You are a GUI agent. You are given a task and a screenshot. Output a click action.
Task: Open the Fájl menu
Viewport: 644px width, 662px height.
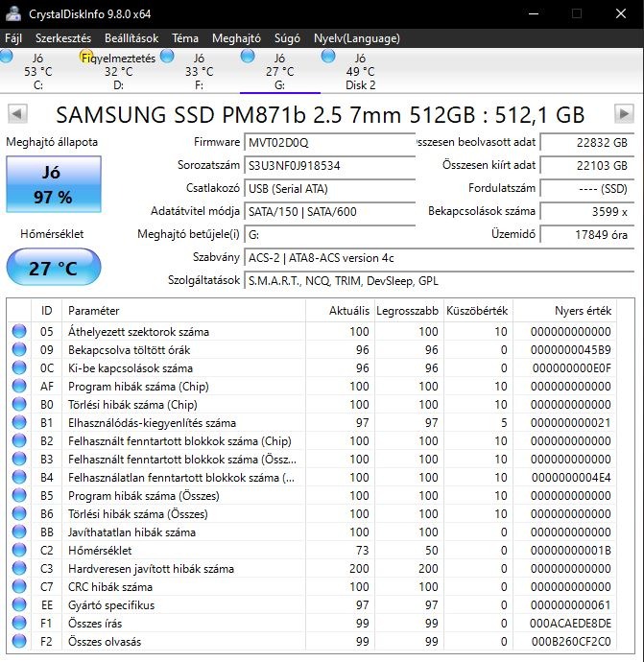tap(13, 38)
